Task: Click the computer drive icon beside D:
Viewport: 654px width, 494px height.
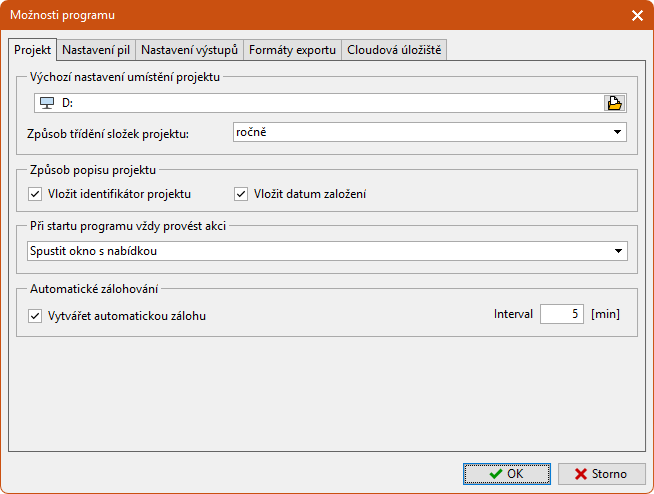Action: pyautogui.click(x=46, y=102)
